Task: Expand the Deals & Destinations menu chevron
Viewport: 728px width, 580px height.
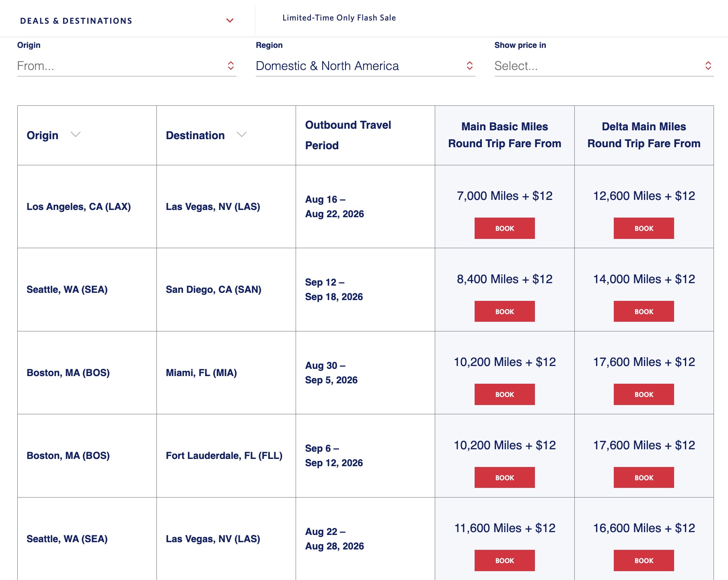Action: pyautogui.click(x=230, y=21)
